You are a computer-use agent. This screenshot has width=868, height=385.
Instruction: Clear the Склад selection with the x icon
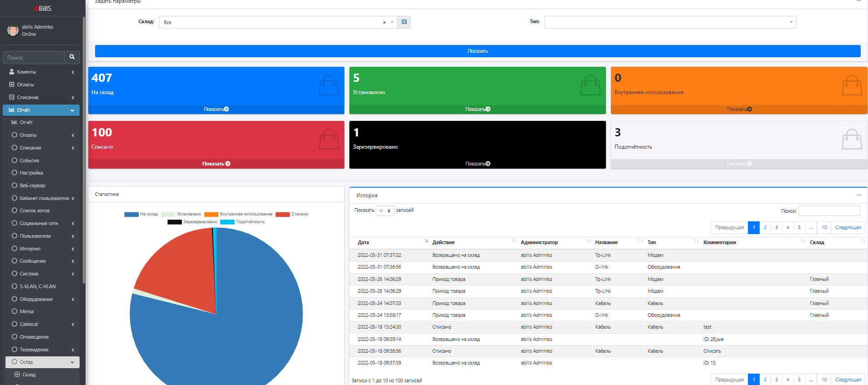tap(384, 22)
